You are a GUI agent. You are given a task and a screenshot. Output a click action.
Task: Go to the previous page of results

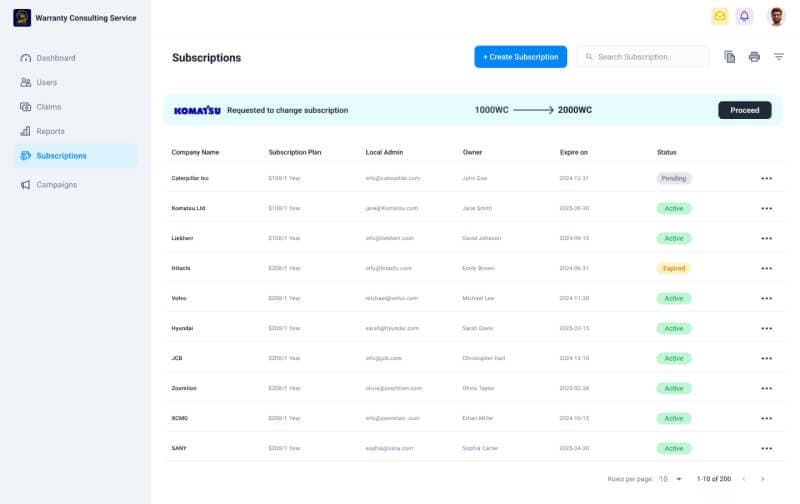[744, 479]
